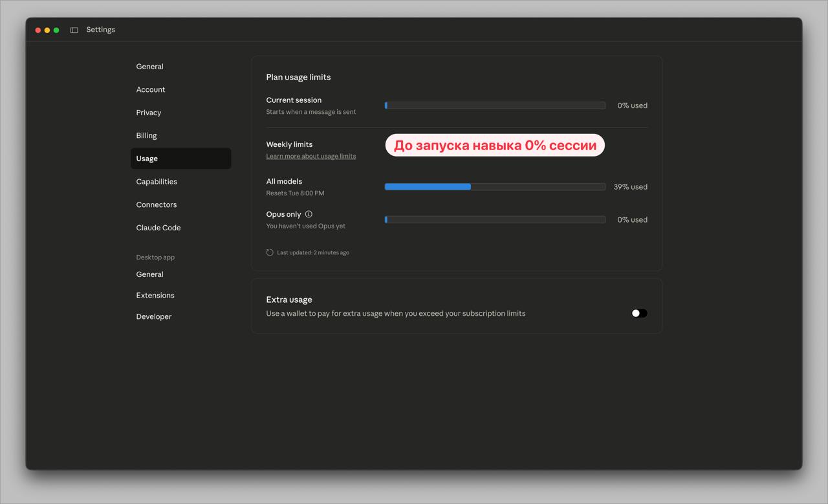828x504 pixels.
Task: Minimize the window using the yellow button
Action: [x=47, y=30]
